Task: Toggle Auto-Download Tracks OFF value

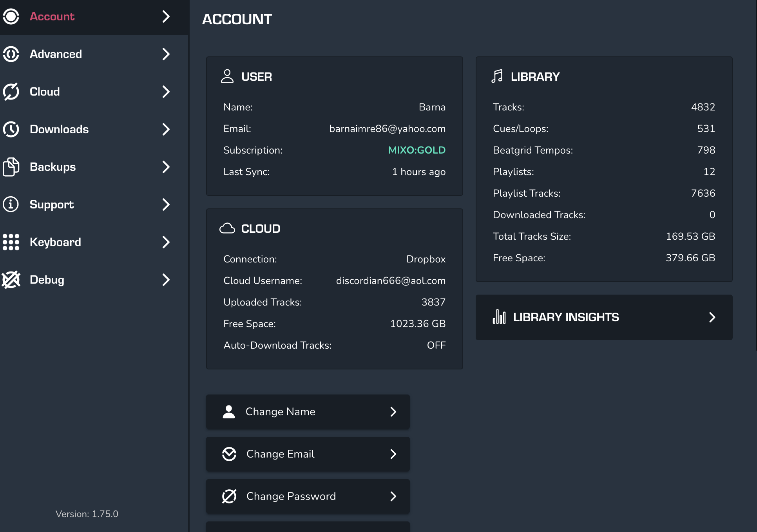Action: (x=436, y=345)
